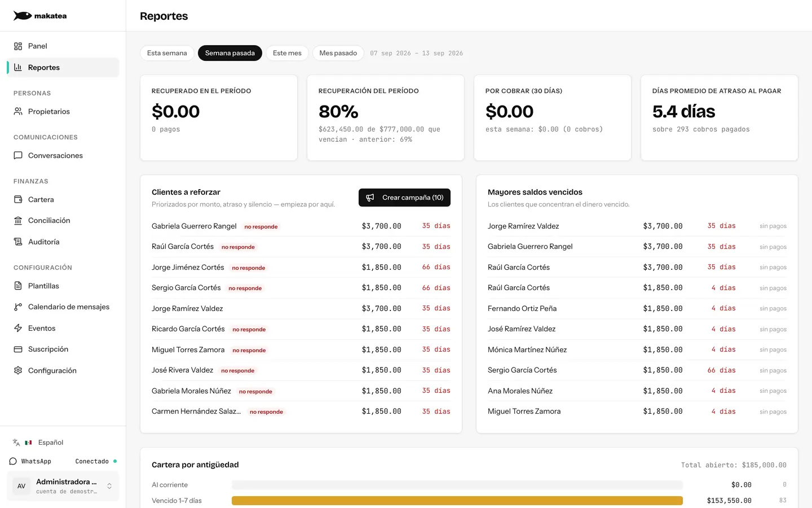The image size is (812, 508).
Task: Click the Reportes bar chart icon
Action: pos(18,67)
